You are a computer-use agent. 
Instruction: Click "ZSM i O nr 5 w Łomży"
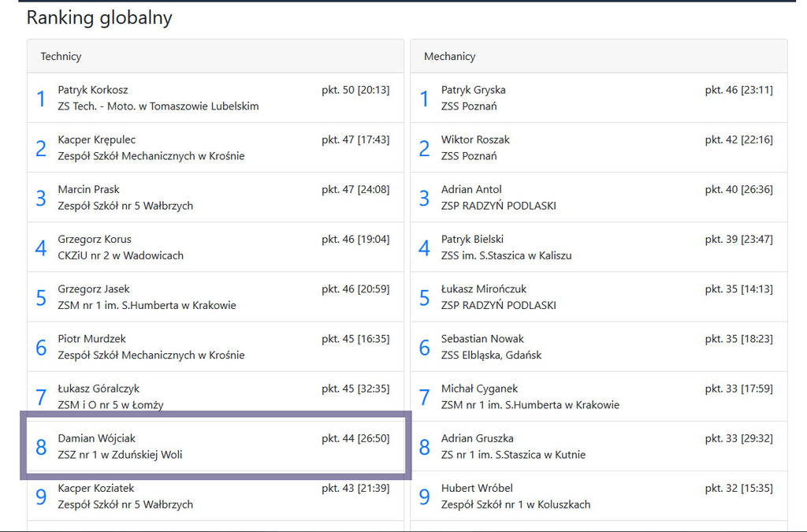[110, 405]
